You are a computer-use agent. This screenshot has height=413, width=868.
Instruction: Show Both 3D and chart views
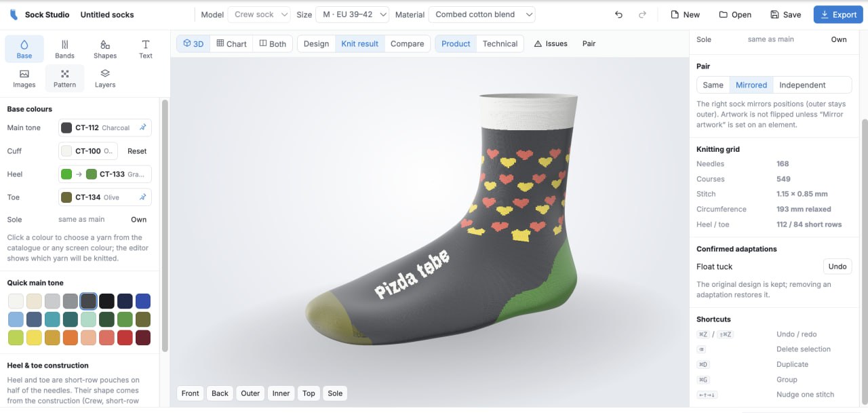(273, 43)
